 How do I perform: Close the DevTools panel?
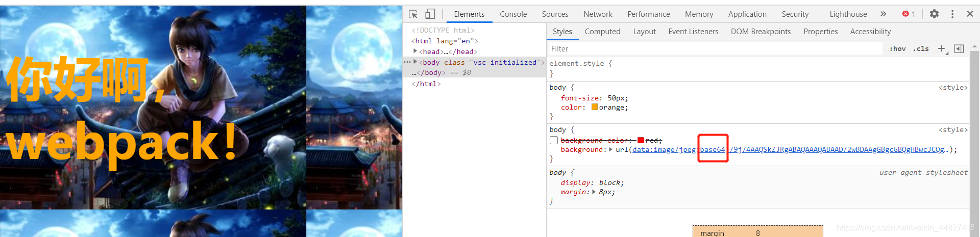tap(970, 14)
